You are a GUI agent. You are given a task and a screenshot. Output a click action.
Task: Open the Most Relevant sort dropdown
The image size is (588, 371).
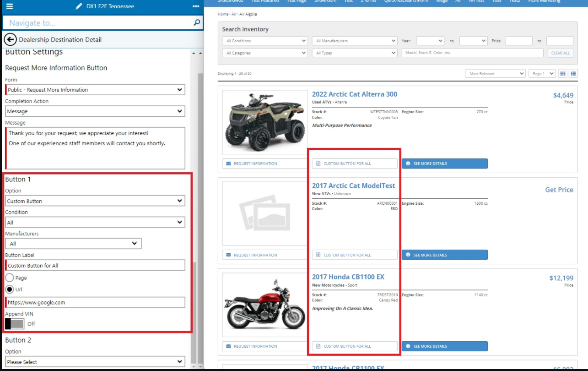(x=495, y=73)
